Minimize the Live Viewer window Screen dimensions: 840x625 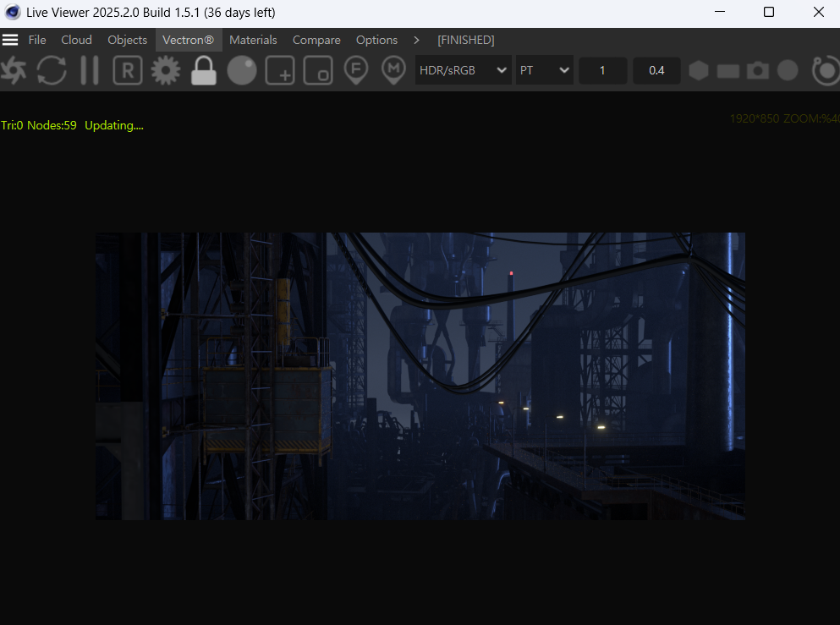point(720,12)
